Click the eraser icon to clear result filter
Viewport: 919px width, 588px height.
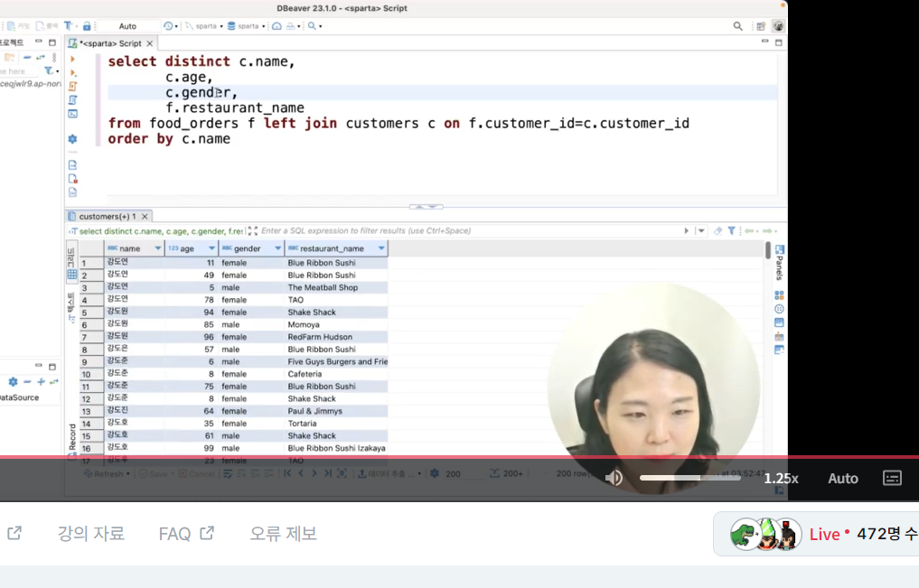coord(718,230)
